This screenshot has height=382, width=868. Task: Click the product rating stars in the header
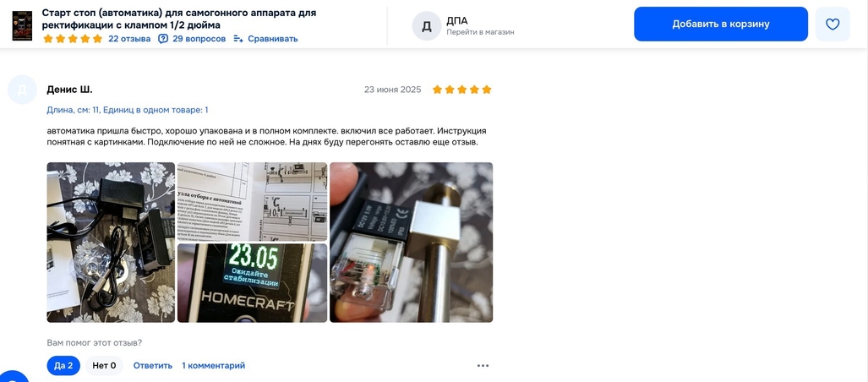point(73,39)
